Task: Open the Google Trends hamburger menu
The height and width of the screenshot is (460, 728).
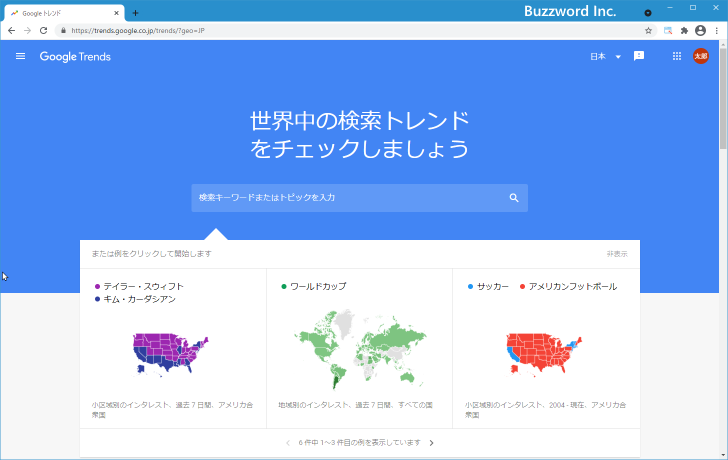Action: 20,56
